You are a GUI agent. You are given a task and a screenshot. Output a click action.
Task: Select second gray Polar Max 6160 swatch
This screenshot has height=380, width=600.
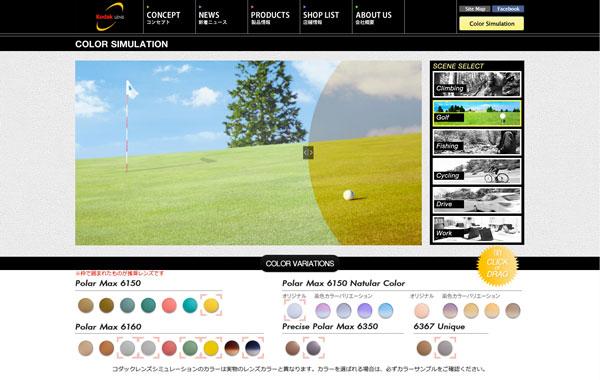148,348
